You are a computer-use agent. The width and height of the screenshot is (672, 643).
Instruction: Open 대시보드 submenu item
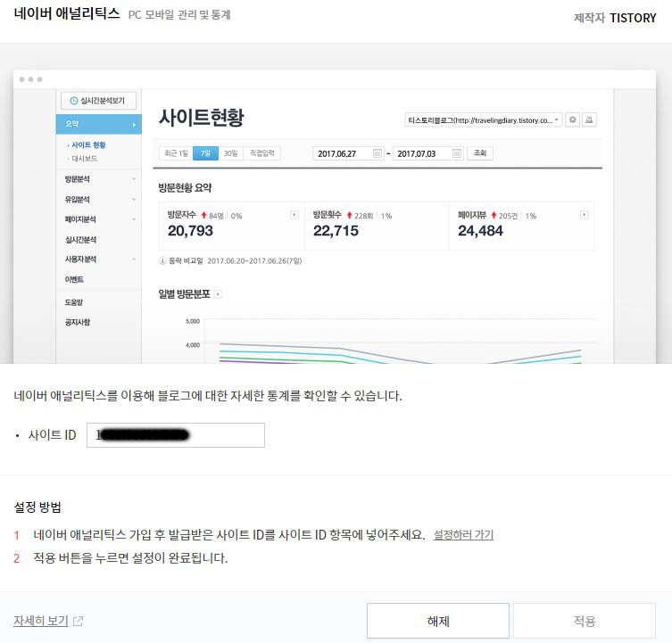pos(85,159)
